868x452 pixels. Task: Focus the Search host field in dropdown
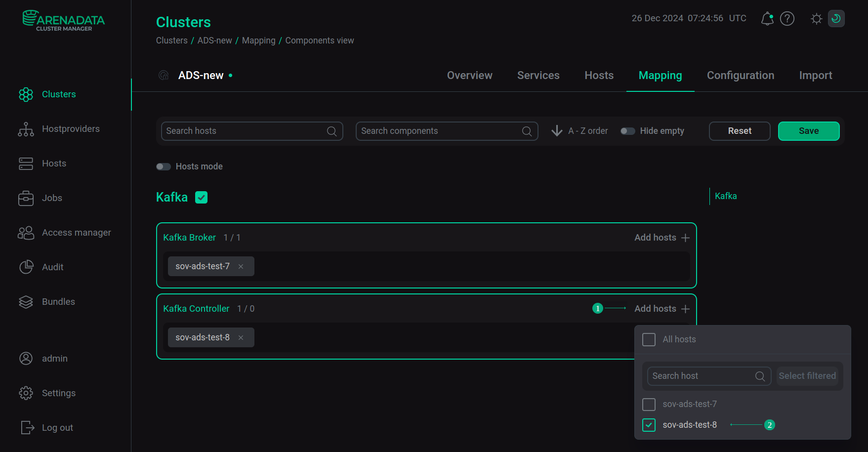click(709, 376)
